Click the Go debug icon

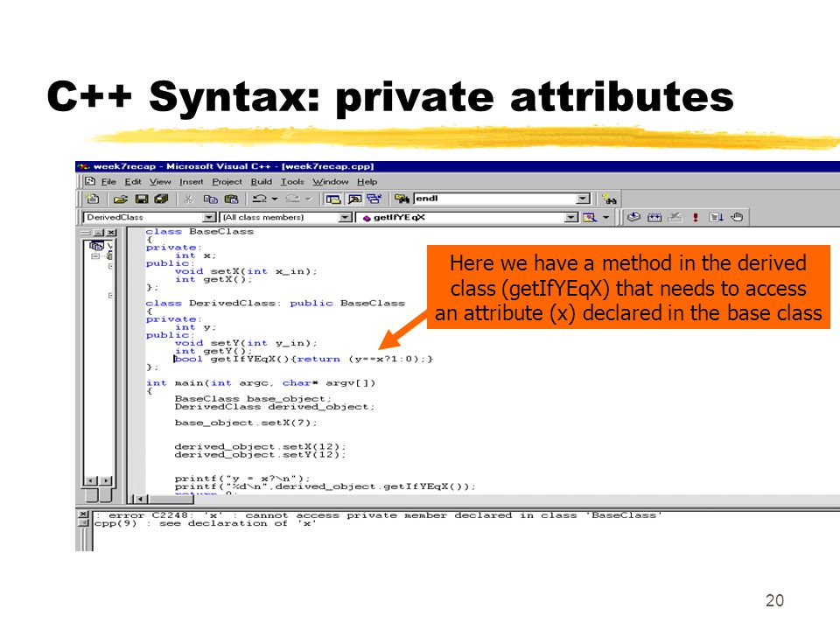717,217
